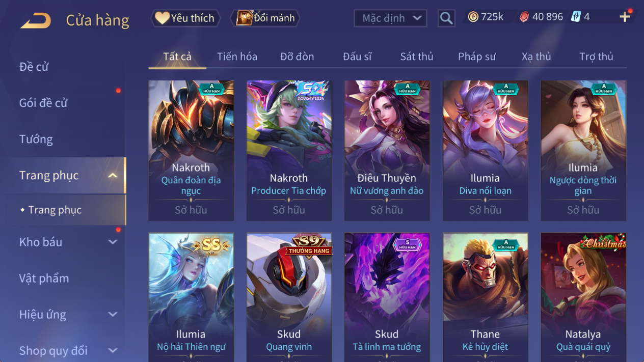Select the Natalya Quà quái quỷ Christmas skin
Screen dimensions: 644x362
pyautogui.click(x=583, y=297)
